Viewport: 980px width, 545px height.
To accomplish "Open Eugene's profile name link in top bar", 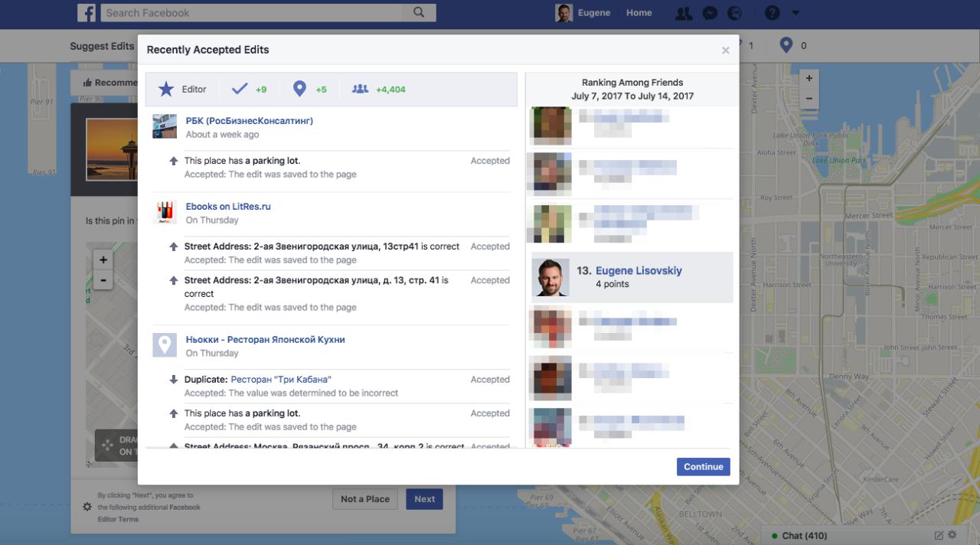I will 593,13.
